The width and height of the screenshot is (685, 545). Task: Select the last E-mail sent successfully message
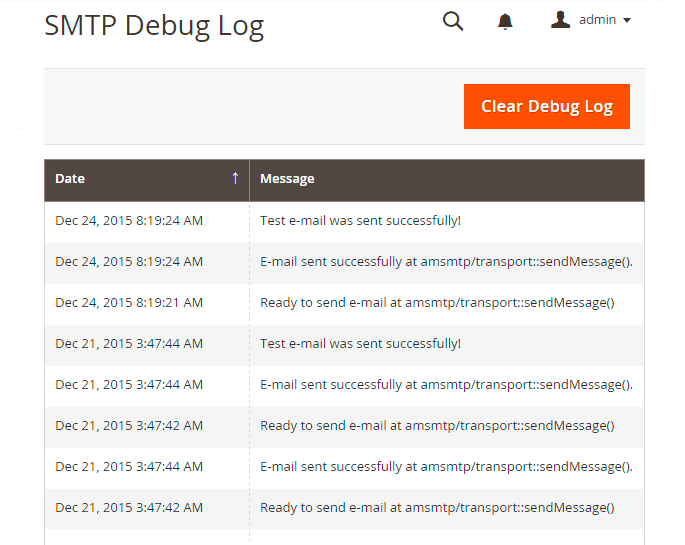coord(446,466)
